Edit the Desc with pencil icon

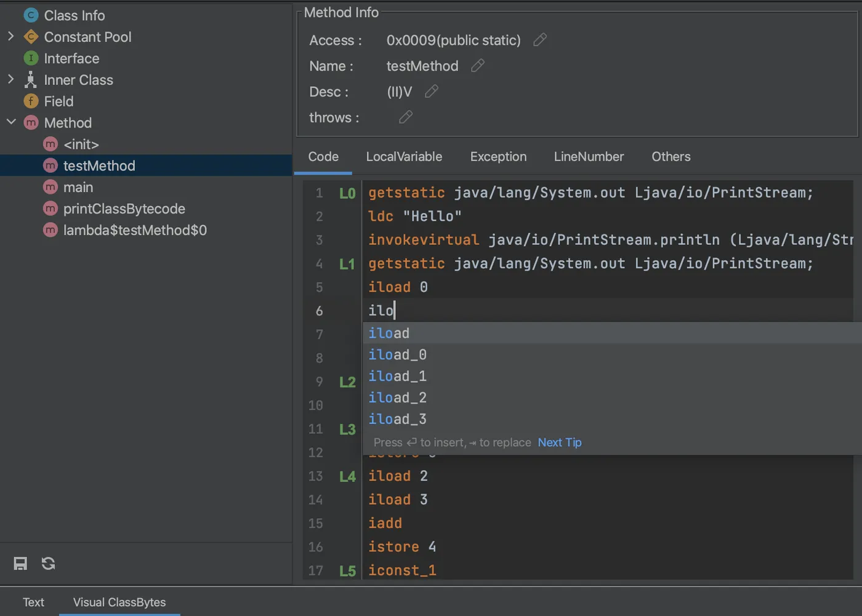(432, 91)
